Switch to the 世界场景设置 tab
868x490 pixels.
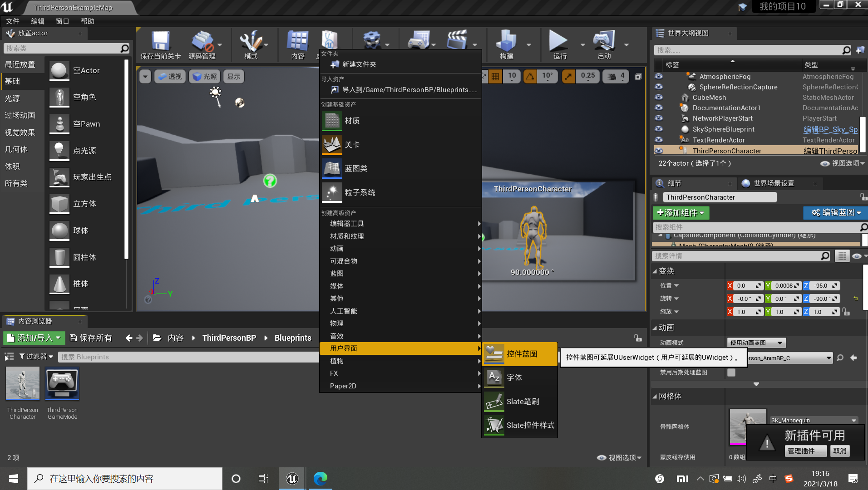coord(774,183)
